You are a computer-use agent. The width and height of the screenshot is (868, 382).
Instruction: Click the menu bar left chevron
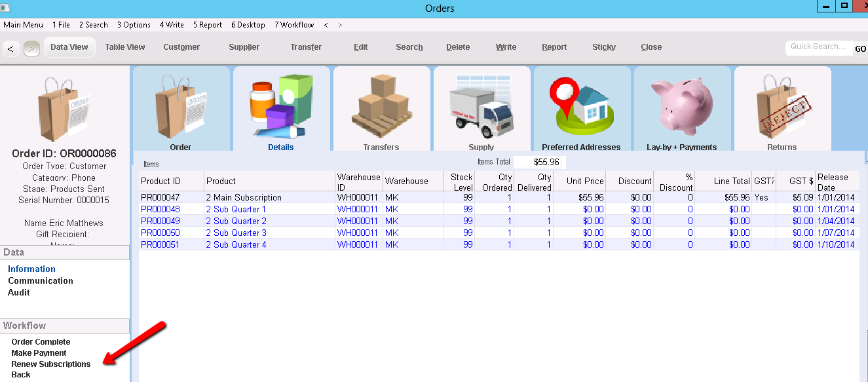click(326, 25)
